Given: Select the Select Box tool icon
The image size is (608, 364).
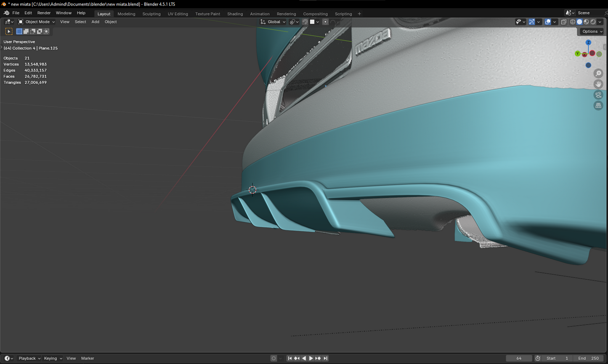Looking at the screenshot, I should coord(9,32).
